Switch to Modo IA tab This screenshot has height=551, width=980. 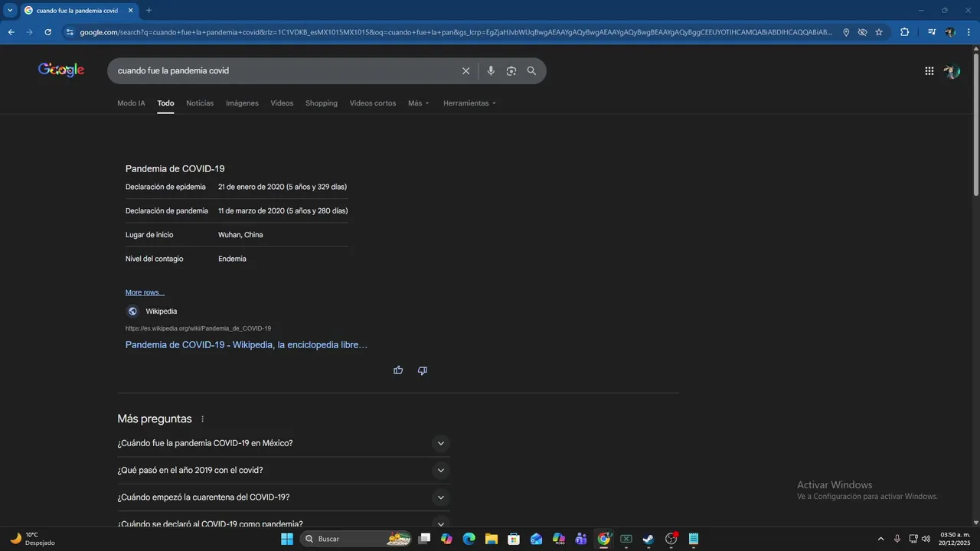point(131,103)
